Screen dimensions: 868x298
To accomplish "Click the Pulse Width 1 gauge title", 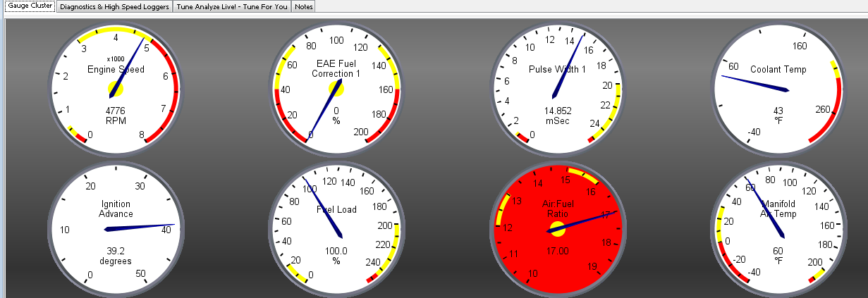I will (557, 69).
